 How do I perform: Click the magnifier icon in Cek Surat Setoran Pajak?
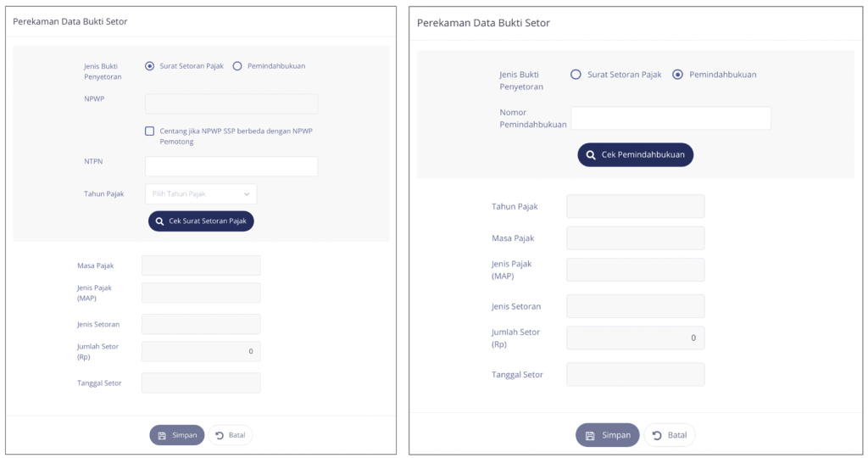(159, 221)
